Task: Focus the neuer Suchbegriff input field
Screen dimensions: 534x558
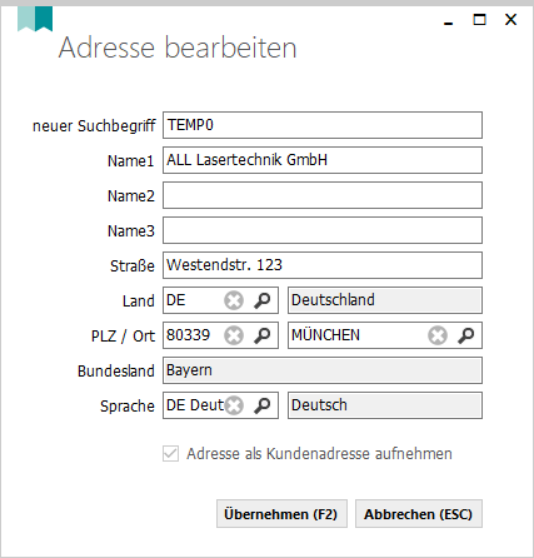Action: pyautogui.click(x=323, y=125)
